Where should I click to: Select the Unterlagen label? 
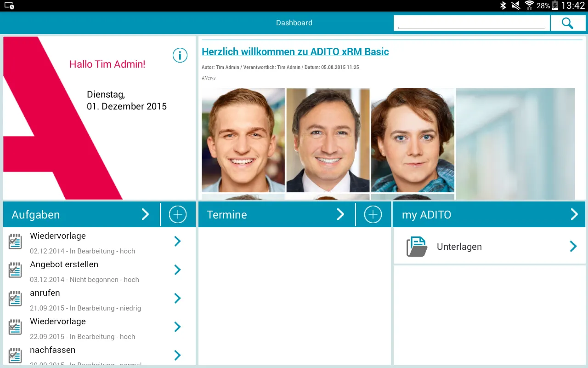(459, 247)
